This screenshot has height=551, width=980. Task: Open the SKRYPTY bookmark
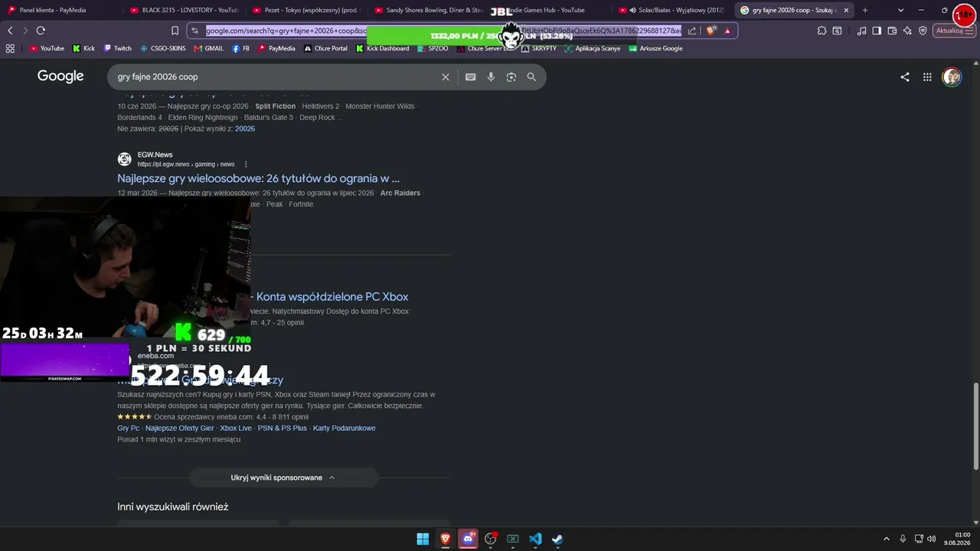[539, 48]
